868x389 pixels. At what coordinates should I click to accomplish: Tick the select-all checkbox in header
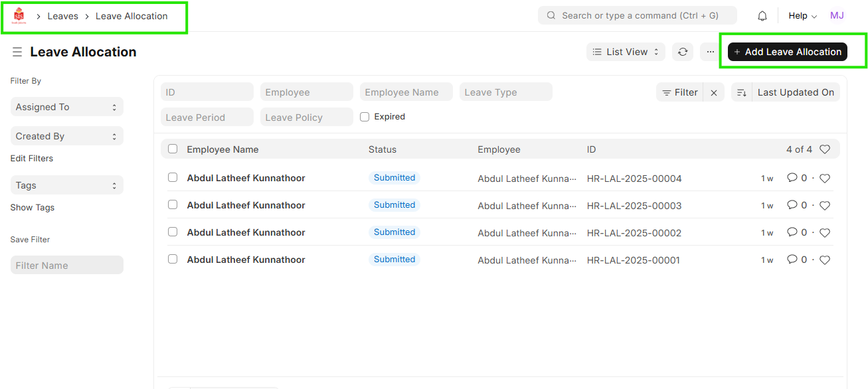[173, 149]
